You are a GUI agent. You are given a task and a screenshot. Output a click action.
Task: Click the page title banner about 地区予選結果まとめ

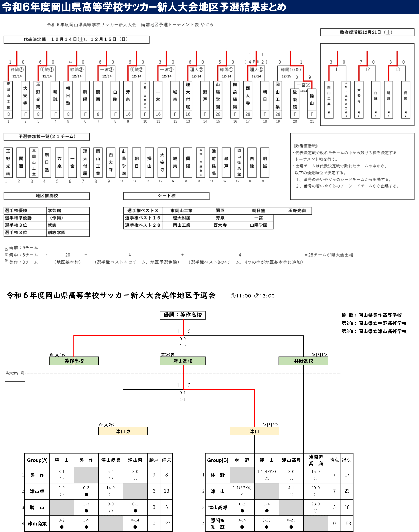tap(210, 7)
